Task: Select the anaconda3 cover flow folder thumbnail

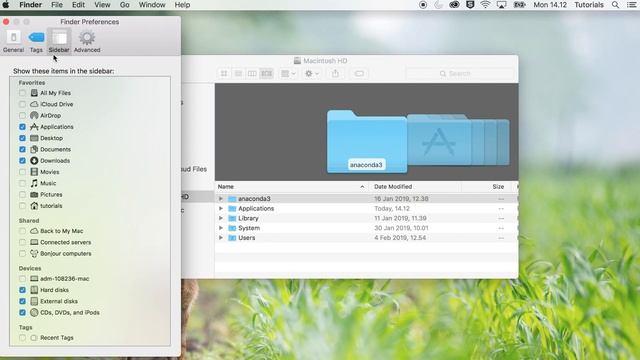Action: [367, 141]
